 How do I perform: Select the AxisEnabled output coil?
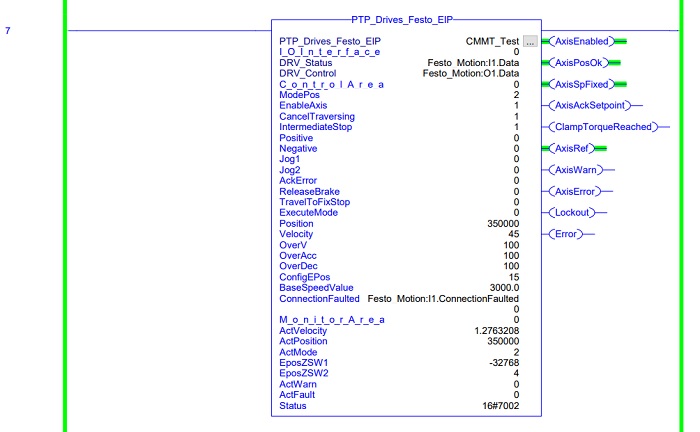[582, 42]
